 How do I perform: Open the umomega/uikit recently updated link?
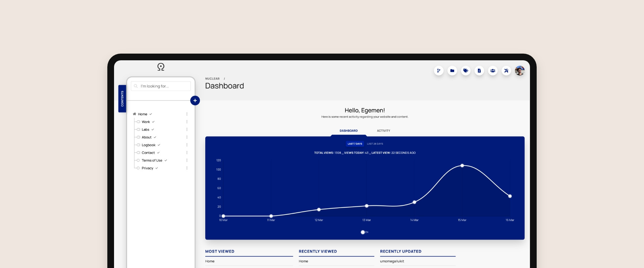[392, 261]
